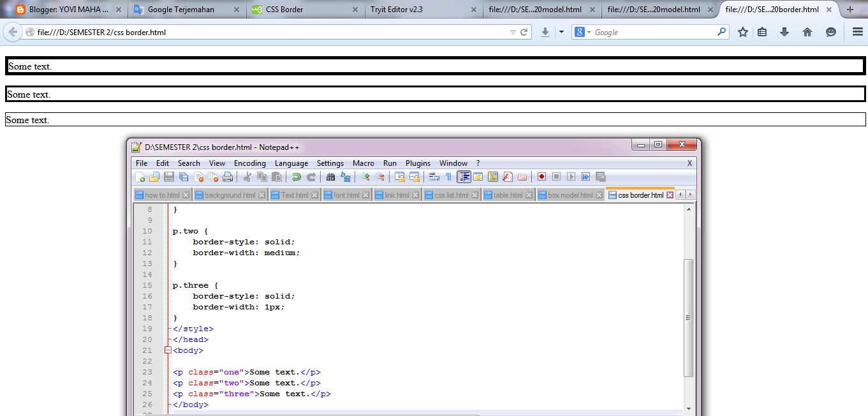Open the search engine dropdown arrow
This screenshot has width=868, height=416.
[x=589, y=32]
